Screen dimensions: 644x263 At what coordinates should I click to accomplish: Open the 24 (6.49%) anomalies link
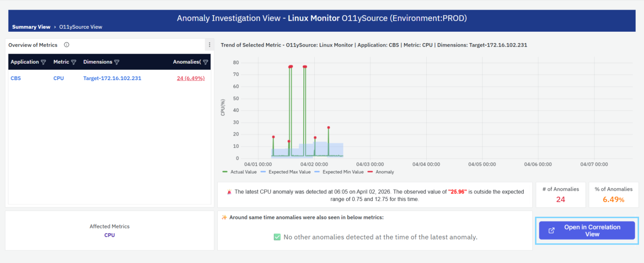pyautogui.click(x=191, y=78)
